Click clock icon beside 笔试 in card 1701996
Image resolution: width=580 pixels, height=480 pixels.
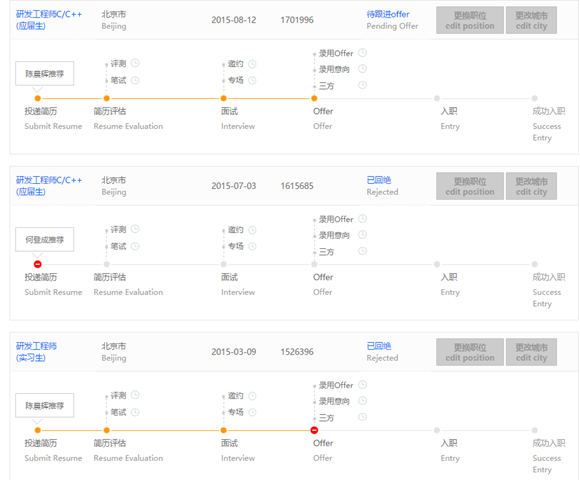pos(135,80)
